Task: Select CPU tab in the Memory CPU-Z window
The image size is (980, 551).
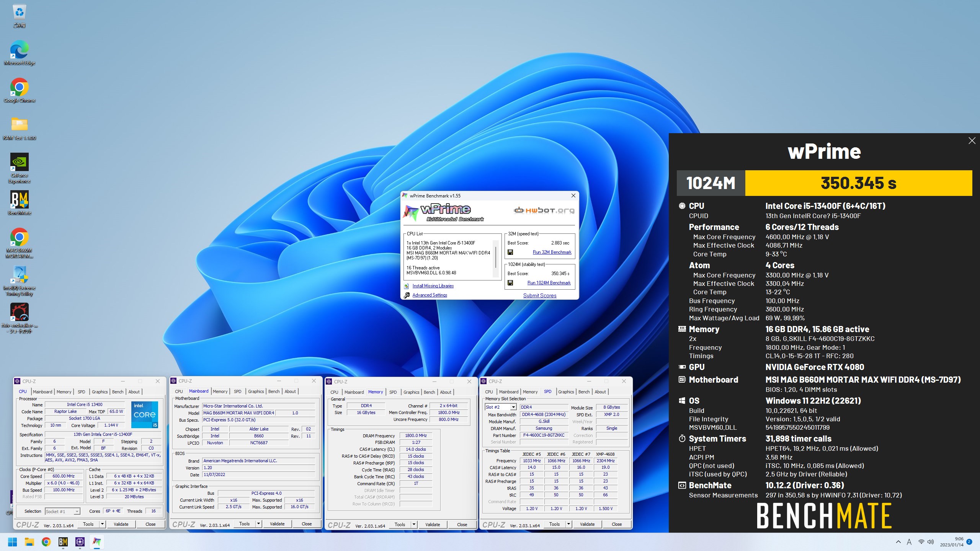Action: coord(334,392)
